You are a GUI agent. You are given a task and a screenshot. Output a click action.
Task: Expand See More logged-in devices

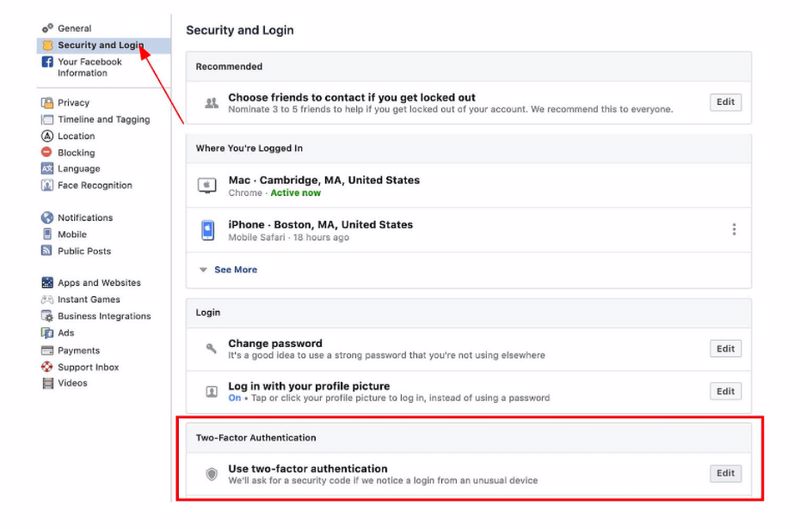235,270
